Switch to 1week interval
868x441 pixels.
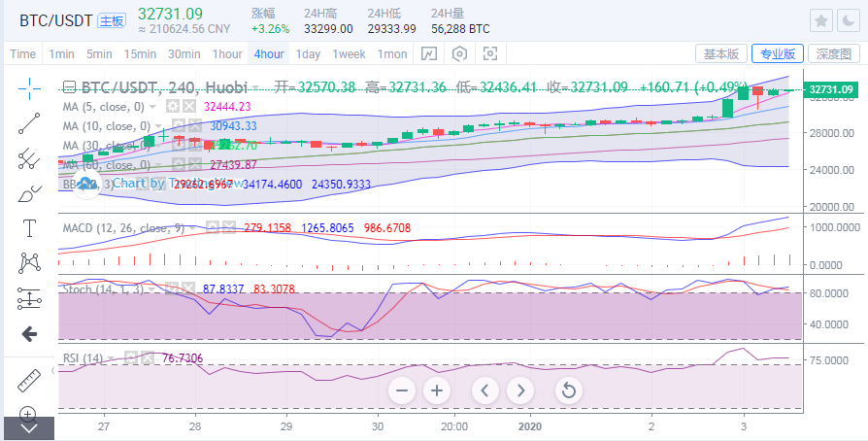(x=349, y=54)
